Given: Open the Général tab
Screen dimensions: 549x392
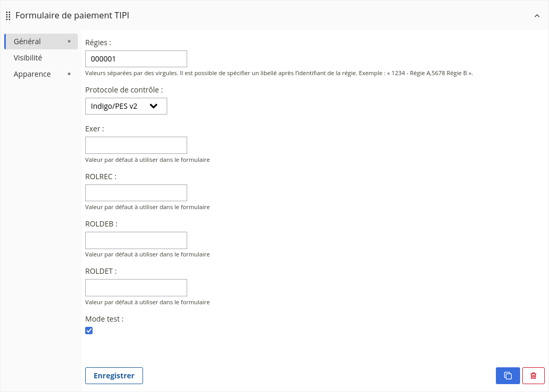Looking at the screenshot, I should (41, 42).
